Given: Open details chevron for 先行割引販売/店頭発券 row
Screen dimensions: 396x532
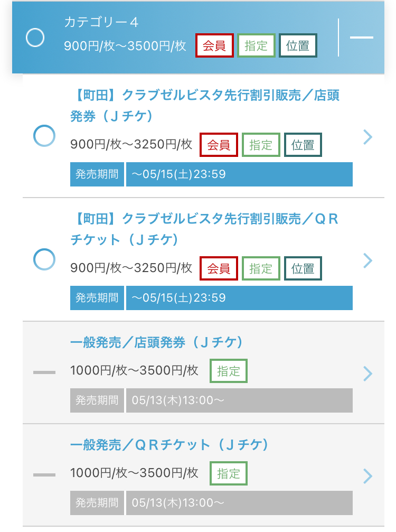Looking at the screenshot, I should (x=368, y=137).
